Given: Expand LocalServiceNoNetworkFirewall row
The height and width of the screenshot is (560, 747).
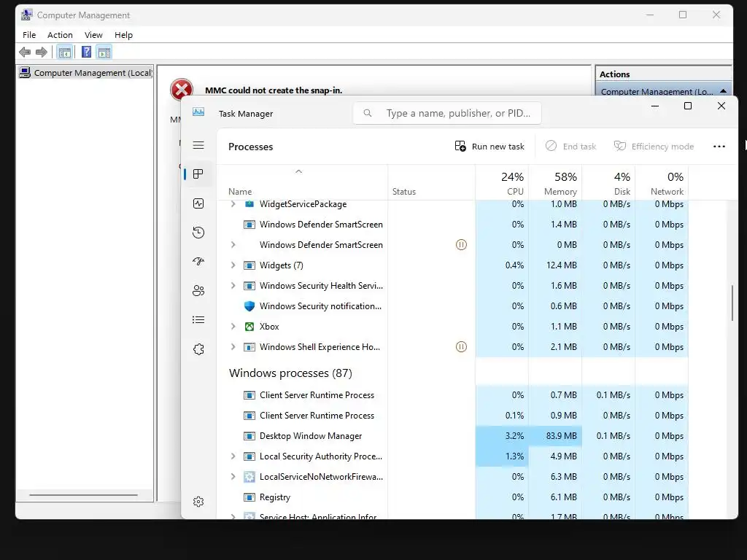Looking at the screenshot, I should click(233, 477).
